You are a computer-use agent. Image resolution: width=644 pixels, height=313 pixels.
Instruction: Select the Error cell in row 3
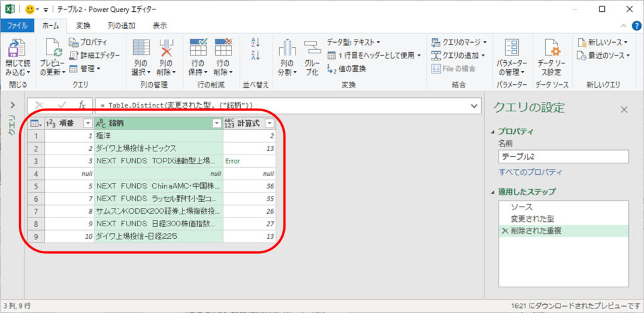pos(249,162)
